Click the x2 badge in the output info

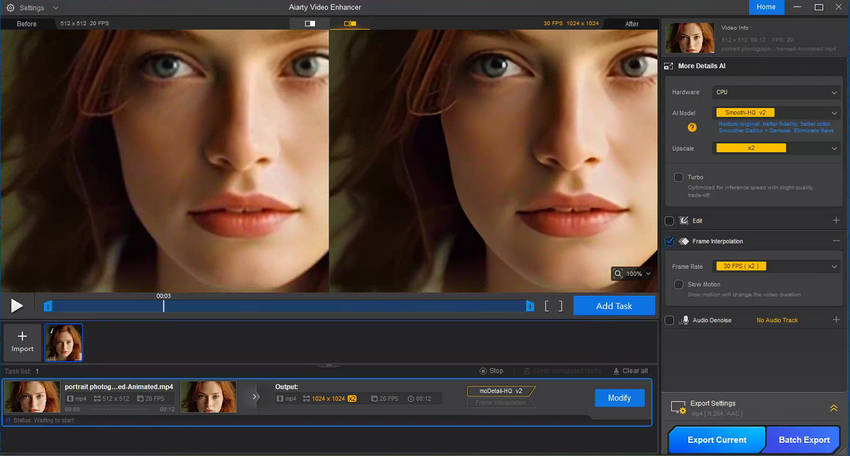point(352,399)
